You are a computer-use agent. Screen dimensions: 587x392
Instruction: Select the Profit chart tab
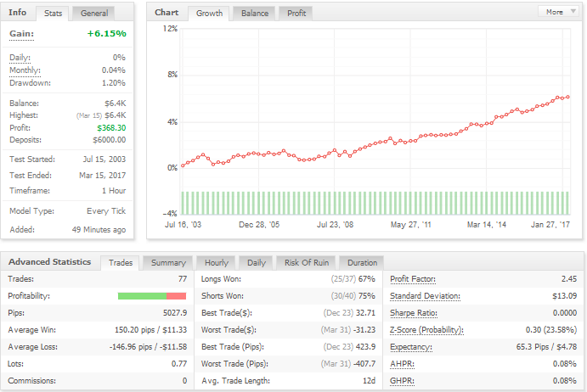coord(296,14)
